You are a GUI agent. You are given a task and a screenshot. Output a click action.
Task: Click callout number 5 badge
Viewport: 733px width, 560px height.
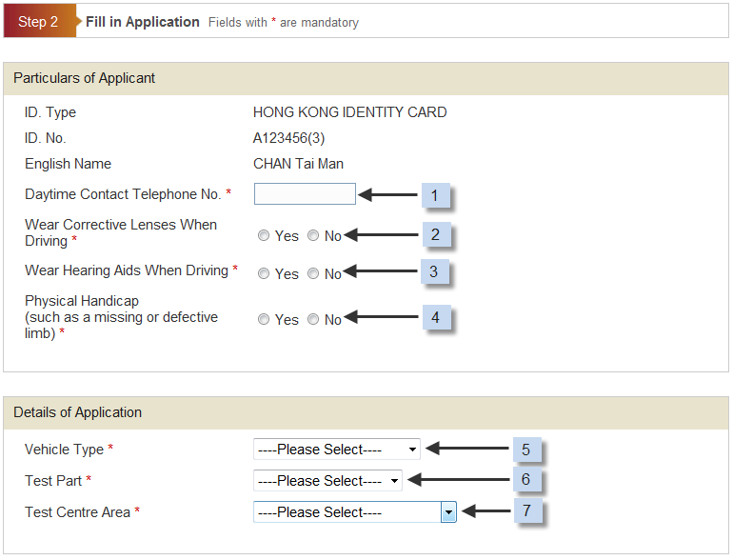coord(526,450)
